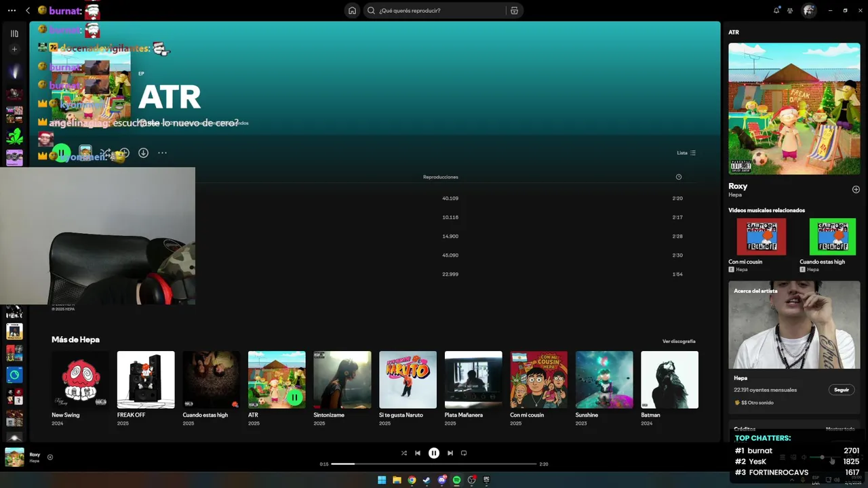The height and width of the screenshot is (488, 868).
Task: Open Spotify from the taskbar
Action: tap(457, 480)
